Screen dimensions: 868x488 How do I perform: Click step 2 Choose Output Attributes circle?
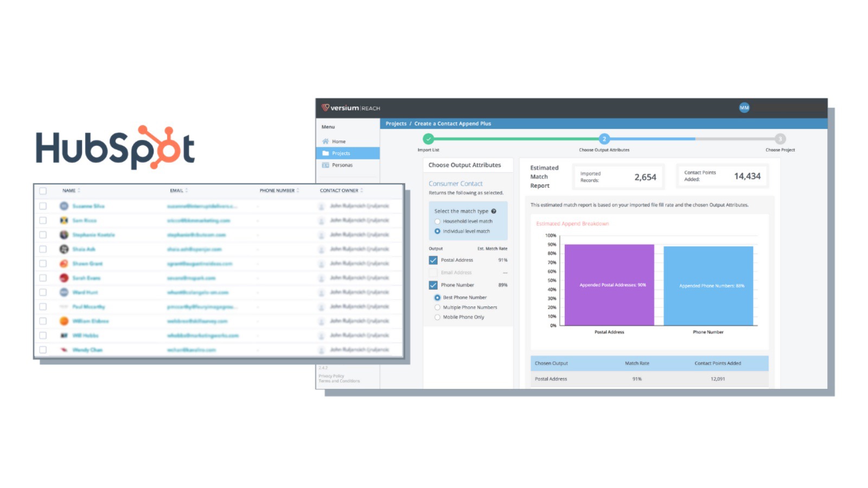pyautogui.click(x=604, y=139)
